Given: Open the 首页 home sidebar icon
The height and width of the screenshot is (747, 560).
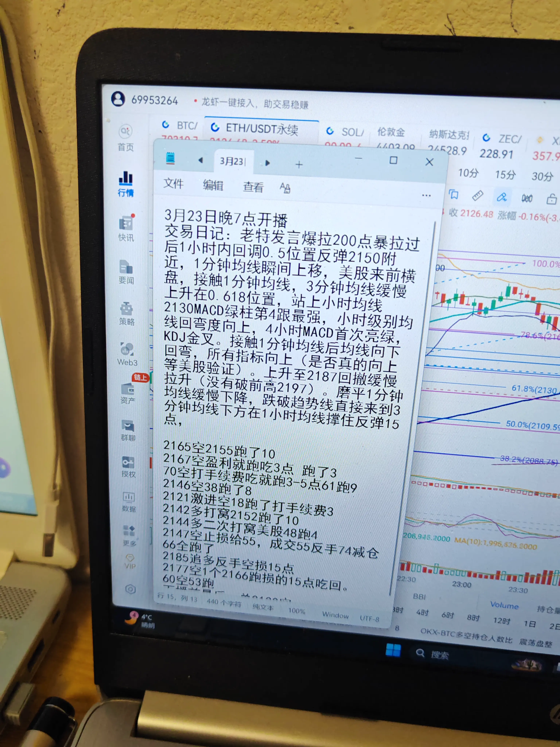Looking at the screenshot, I should click(126, 132).
